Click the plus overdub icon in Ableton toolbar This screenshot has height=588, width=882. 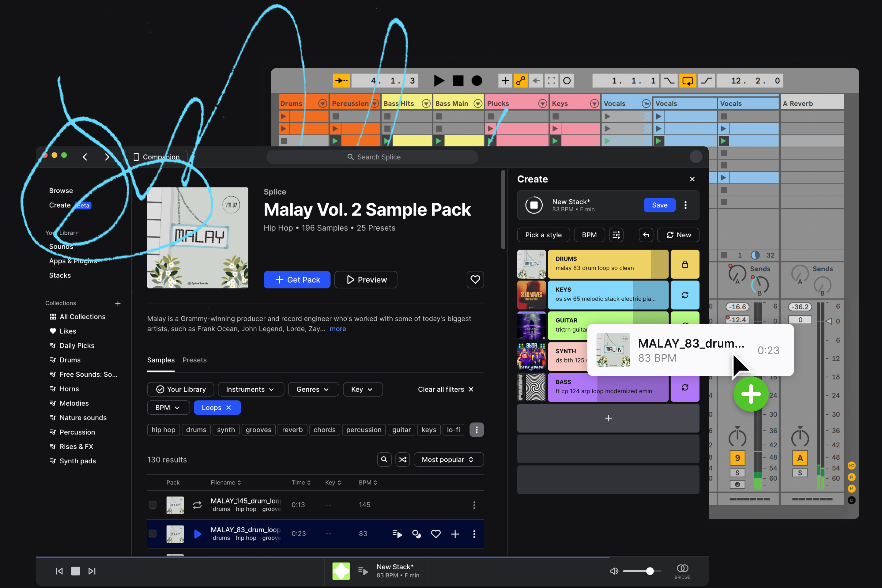click(505, 81)
